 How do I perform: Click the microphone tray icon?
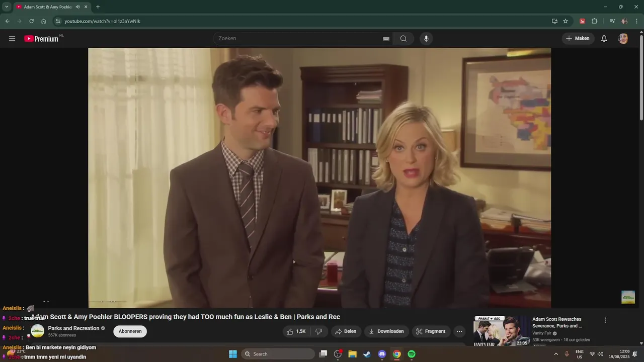click(567, 354)
